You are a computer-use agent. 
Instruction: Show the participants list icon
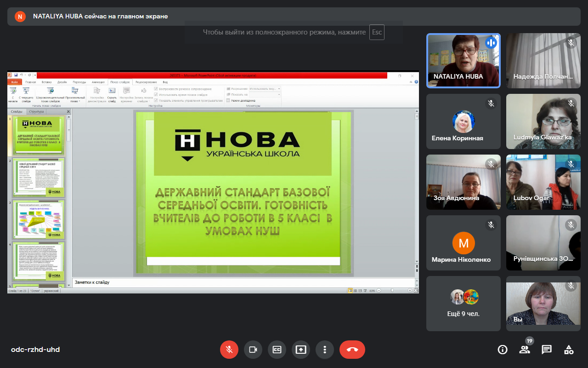tap(525, 350)
